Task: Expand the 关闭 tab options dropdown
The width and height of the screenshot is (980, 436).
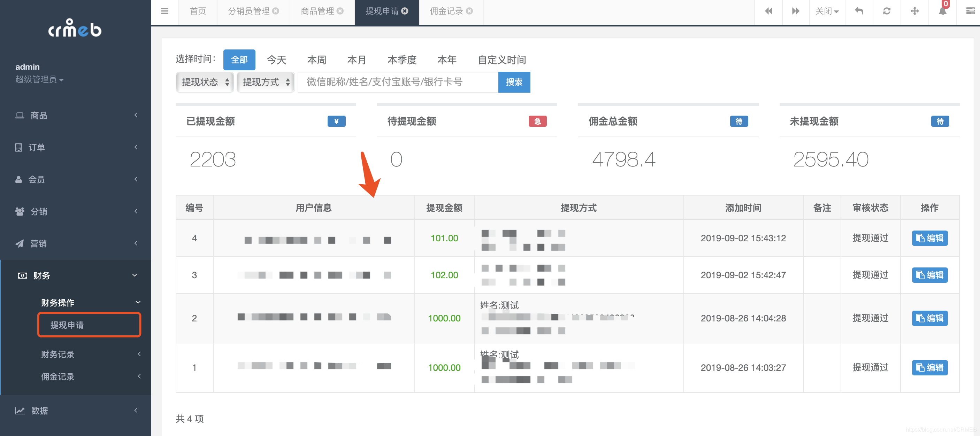Action: 827,11
